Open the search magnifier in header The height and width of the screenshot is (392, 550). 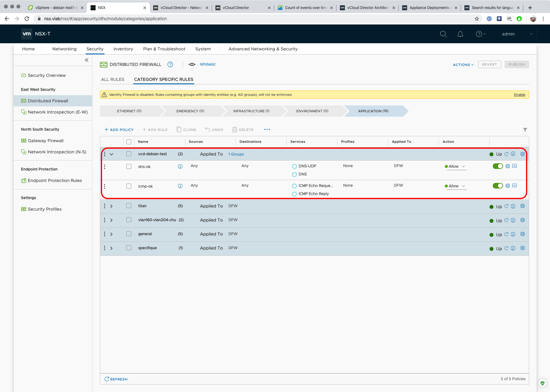pyautogui.click(x=443, y=34)
